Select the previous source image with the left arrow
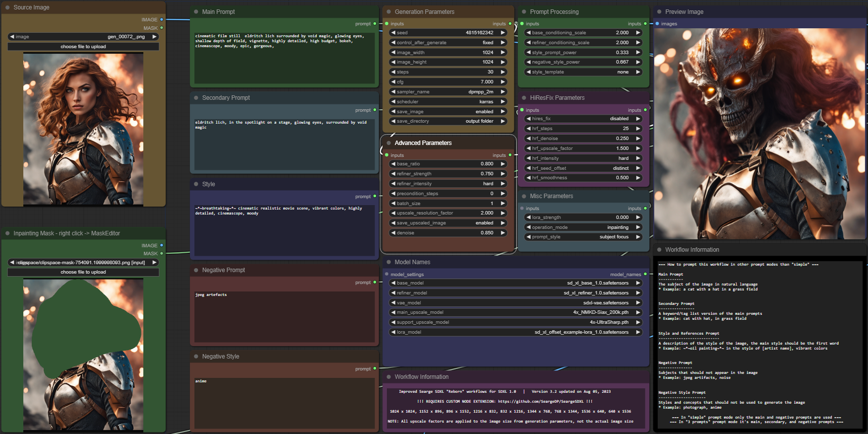This screenshot has width=868, height=434. [12, 37]
